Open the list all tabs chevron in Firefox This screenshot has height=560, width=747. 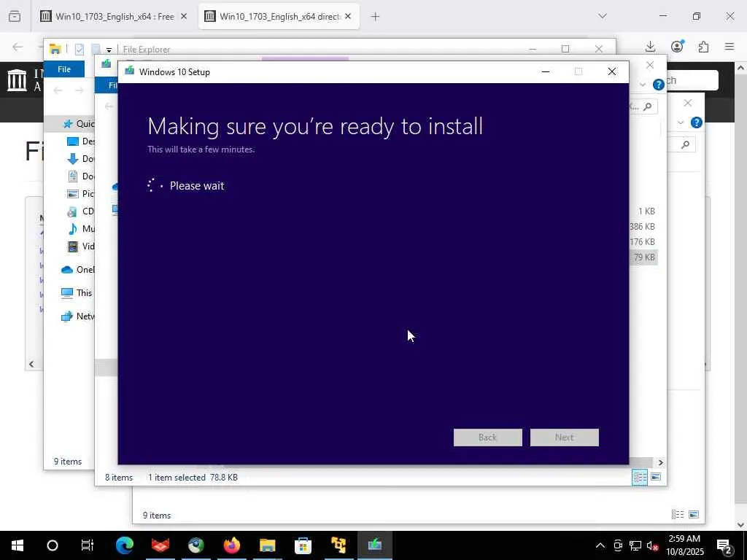tap(602, 16)
